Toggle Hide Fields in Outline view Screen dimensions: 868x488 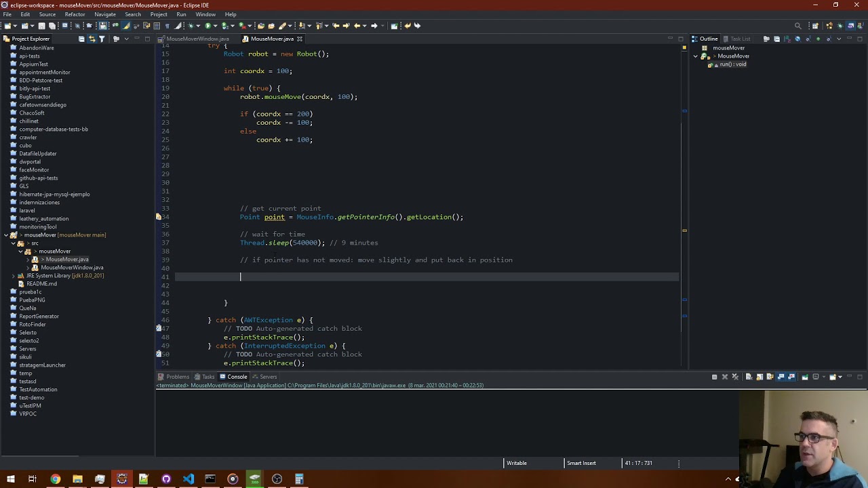coord(797,39)
